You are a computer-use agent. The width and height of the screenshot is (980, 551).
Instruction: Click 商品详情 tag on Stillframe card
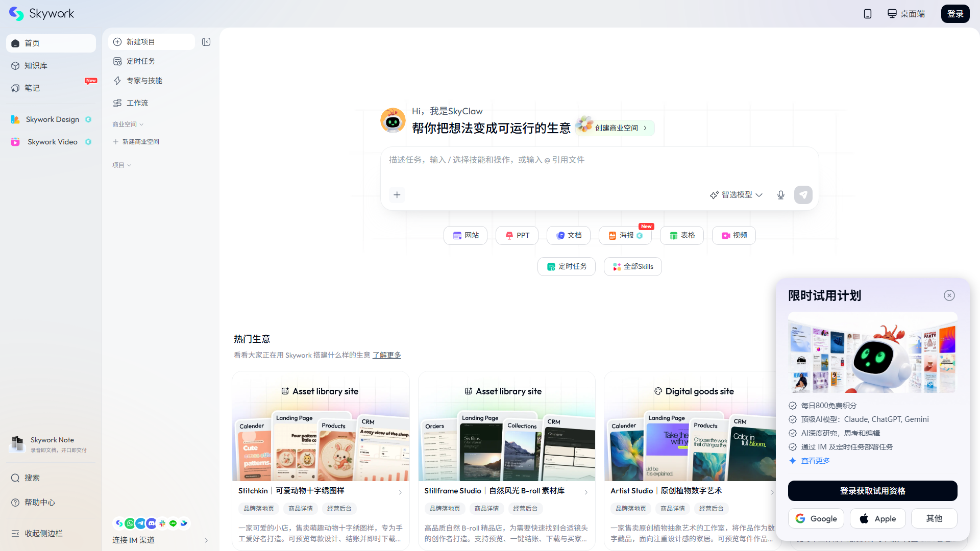point(486,509)
